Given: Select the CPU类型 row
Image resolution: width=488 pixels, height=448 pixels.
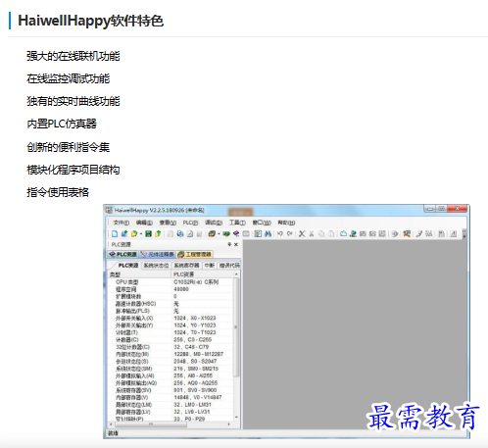Looking at the screenshot, I should [x=171, y=281].
